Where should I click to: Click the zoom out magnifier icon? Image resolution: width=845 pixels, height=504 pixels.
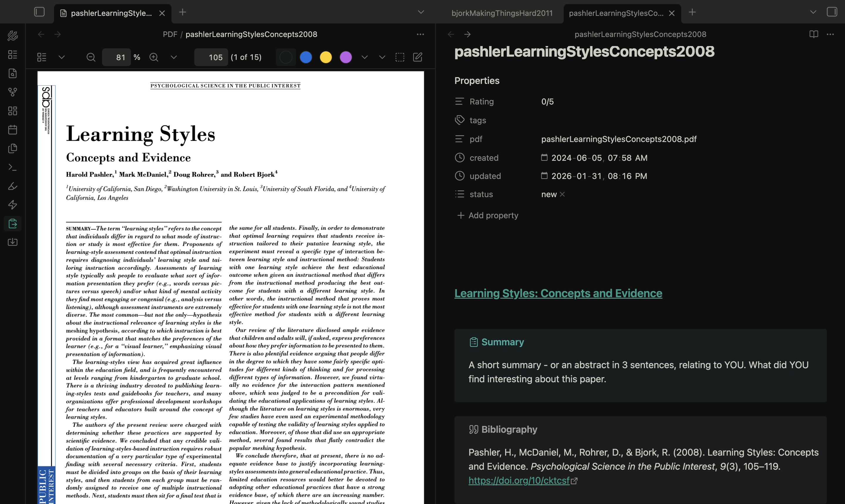click(91, 57)
